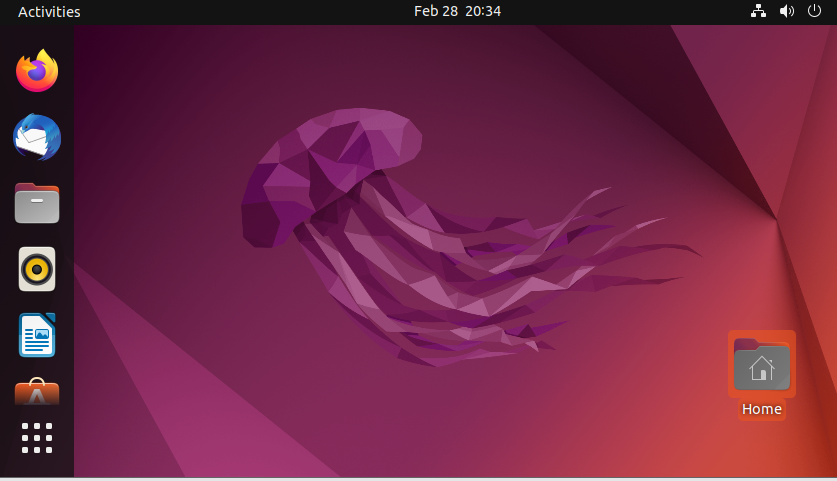
Task: Open LibreOffice Writer from the dock
Action: pyautogui.click(x=37, y=335)
